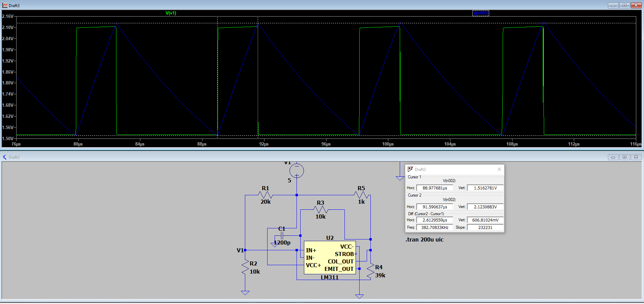Click the Diff vertical value field
The height and width of the screenshot is (304, 644).
485,220
